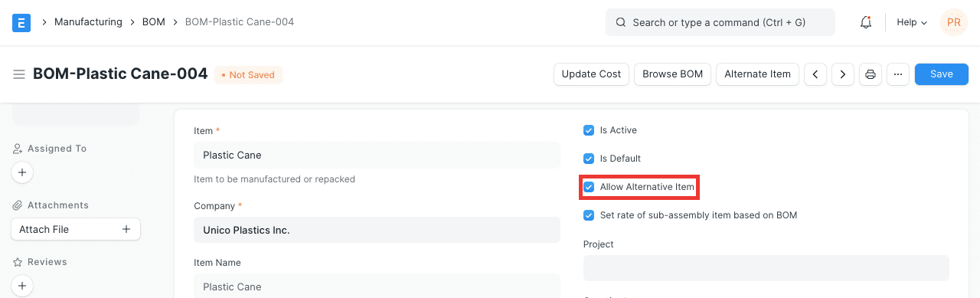The image size is (980, 298).
Task: Go to previous document arrow
Action: (815, 74)
